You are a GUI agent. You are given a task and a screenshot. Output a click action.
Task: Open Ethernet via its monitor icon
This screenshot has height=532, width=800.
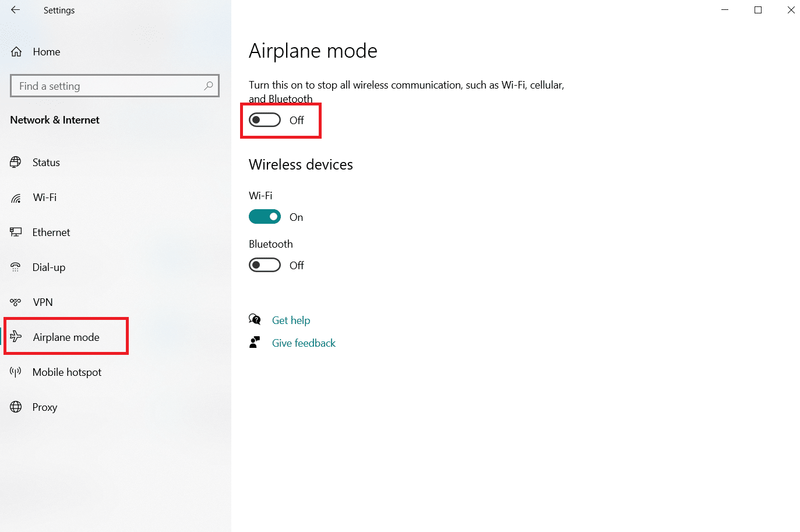pyautogui.click(x=16, y=232)
